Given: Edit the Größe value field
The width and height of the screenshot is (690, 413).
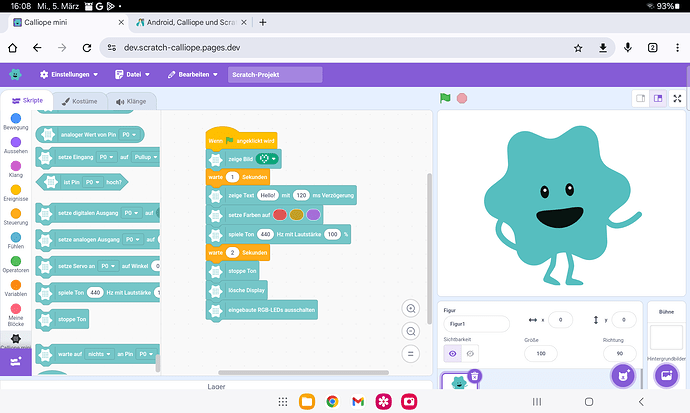Looking at the screenshot, I should 541,354.
